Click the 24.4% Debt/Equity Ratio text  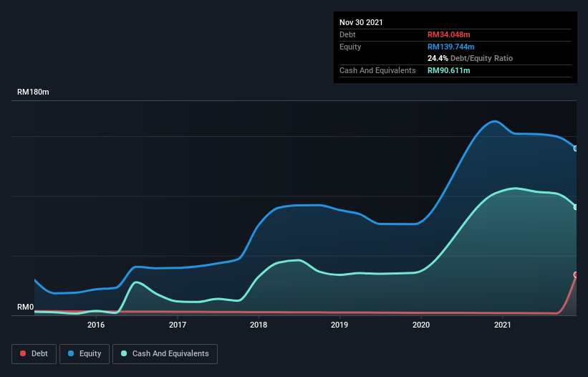pos(470,58)
